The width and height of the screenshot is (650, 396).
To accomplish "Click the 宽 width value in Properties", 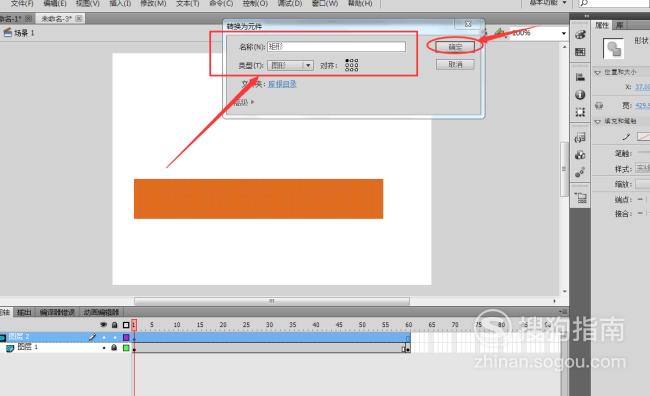I will pyautogui.click(x=643, y=105).
